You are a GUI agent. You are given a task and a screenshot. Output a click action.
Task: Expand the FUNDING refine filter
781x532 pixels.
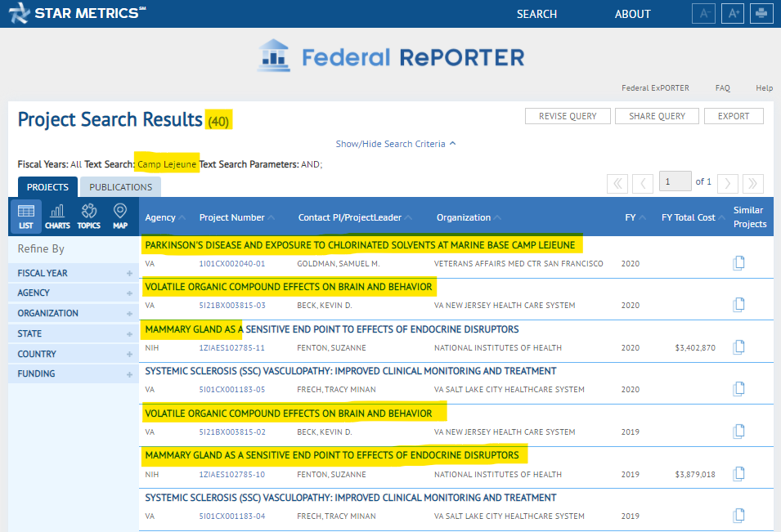[x=74, y=373]
